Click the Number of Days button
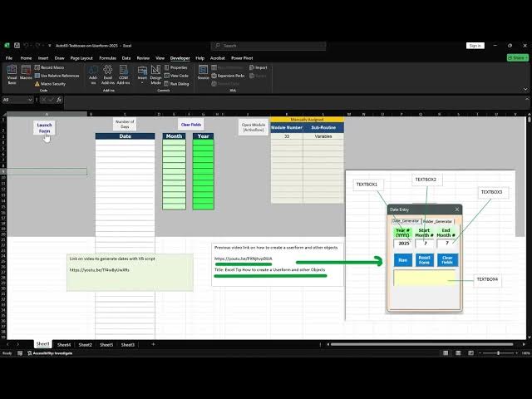This screenshot has width=532, height=399. tap(125, 124)
